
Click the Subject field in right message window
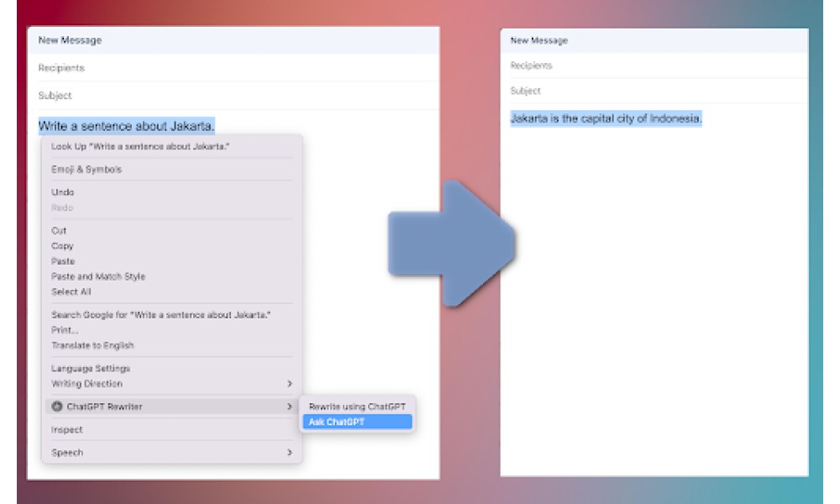[654, 91]
